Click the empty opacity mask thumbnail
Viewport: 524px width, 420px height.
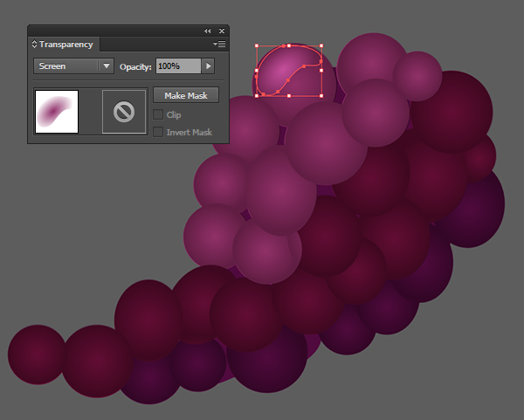(x=124, y=112)
